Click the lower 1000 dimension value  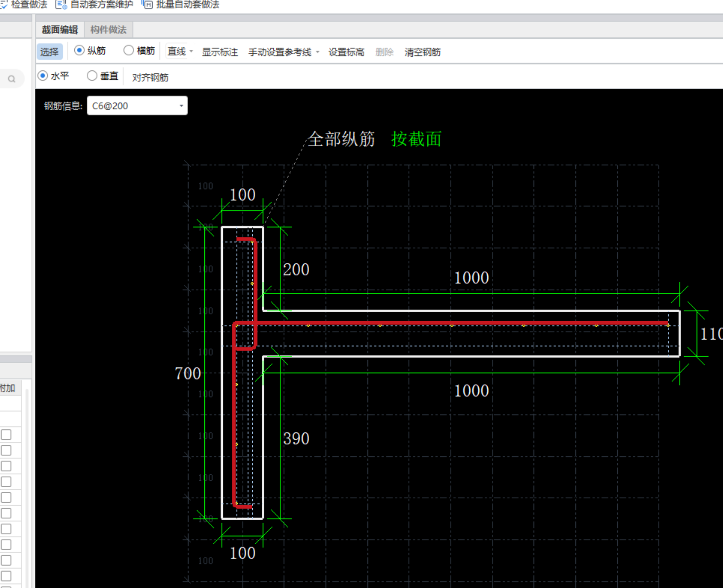pos(471,391)
